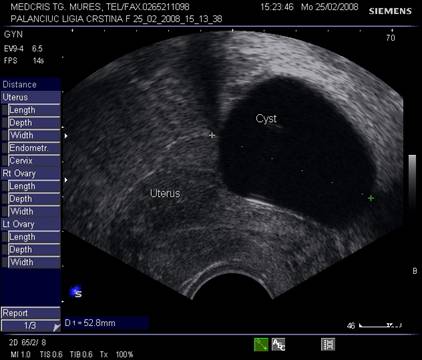The image size is (422, 360).
Task: Tick the Cervix measurement checkbox
Action: [x=5, y=161]
